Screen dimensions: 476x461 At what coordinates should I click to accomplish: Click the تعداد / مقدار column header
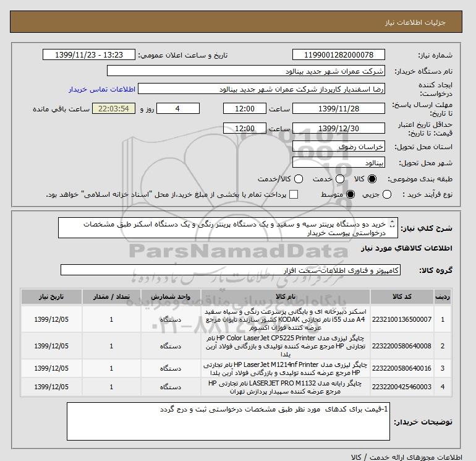111,296
